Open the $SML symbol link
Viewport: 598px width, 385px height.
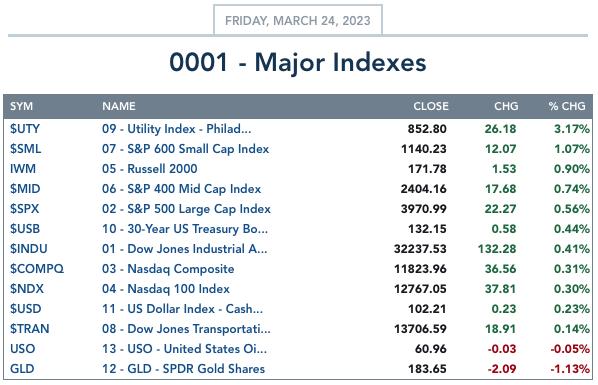click(x=26, y=149)
